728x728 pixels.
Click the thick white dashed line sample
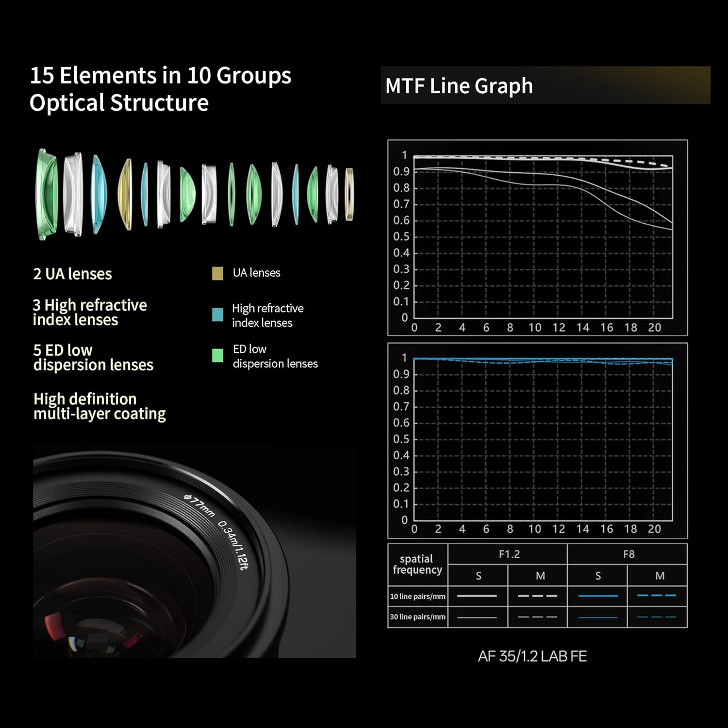click(537, 596)
